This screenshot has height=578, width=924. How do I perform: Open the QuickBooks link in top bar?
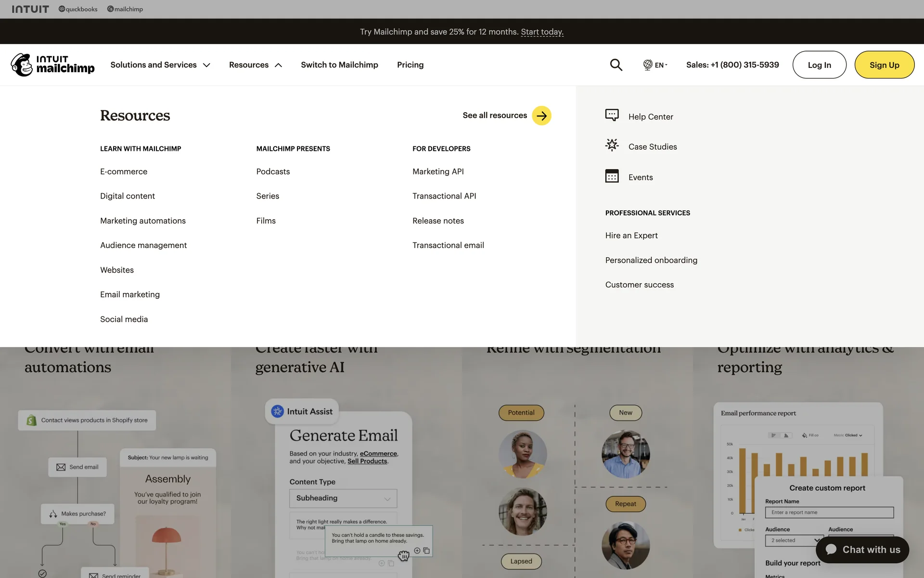point(78,9)
